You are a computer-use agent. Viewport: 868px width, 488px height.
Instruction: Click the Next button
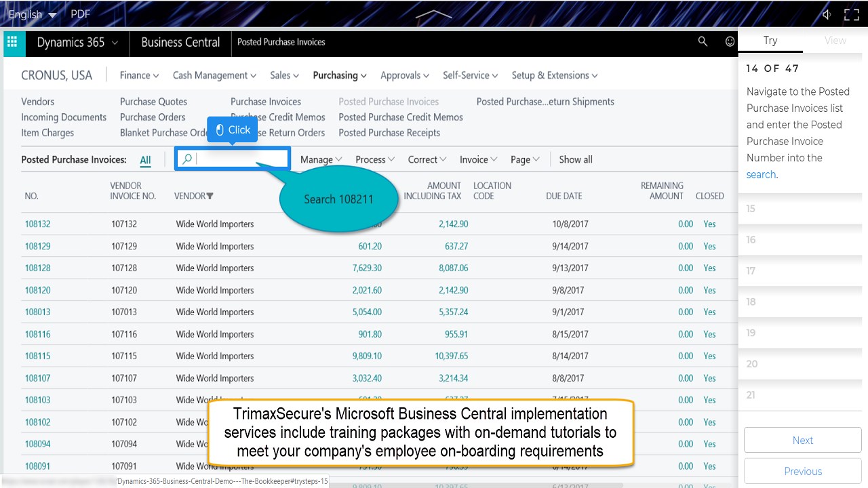pyautogui.click(x=803, y=440)
